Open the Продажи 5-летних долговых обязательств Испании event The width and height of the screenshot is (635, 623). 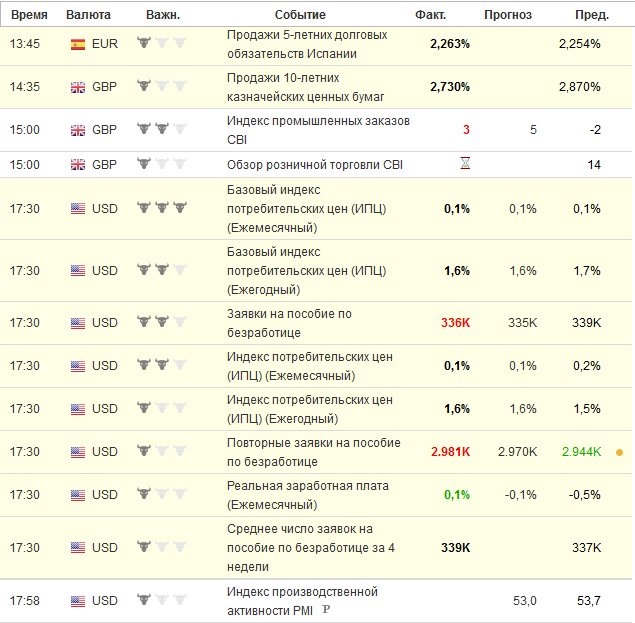(x=307, y=44)
